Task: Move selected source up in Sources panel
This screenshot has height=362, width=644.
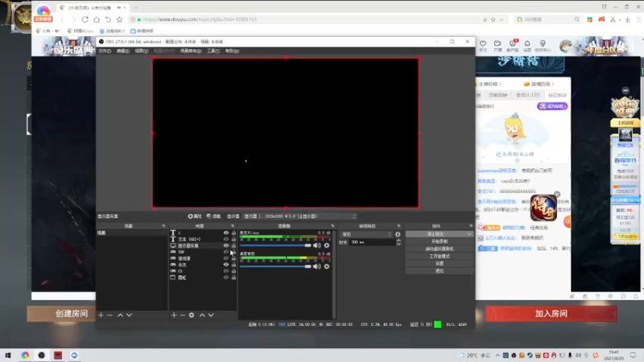Action: click(x=202, y=315)
